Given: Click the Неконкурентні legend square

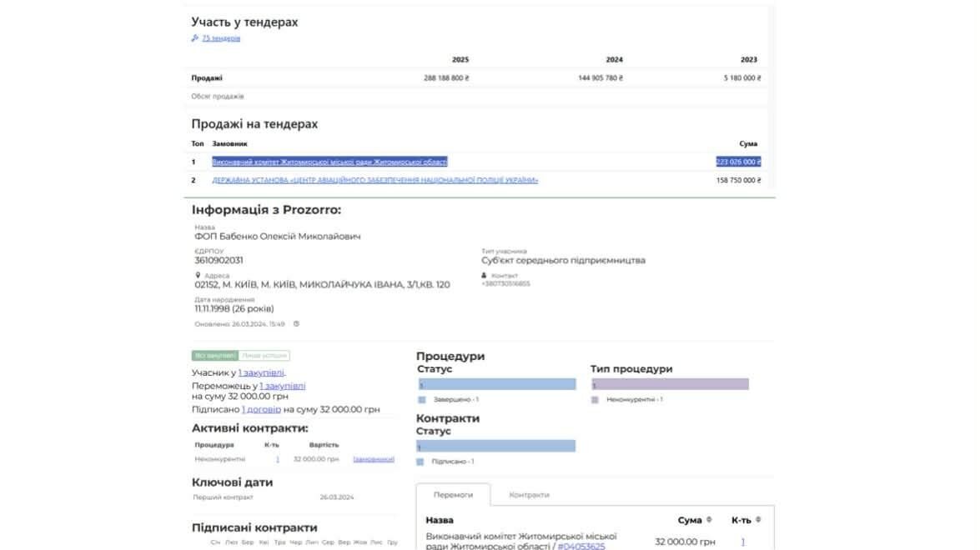Looking at the screenshot, I should [595, 400].
